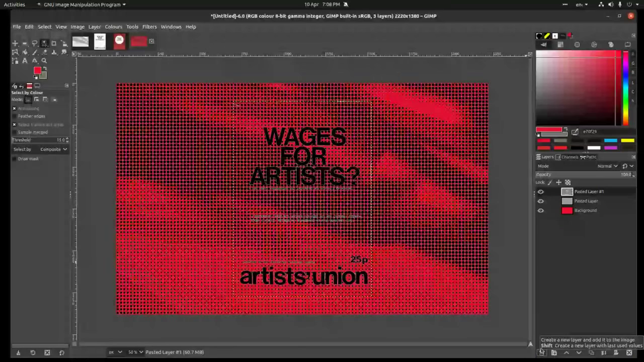Image resolution: width=644 pixels, height=362 pixels.
Task: Switch to the white poster image thumbnail tab
Action: point(100,41)
